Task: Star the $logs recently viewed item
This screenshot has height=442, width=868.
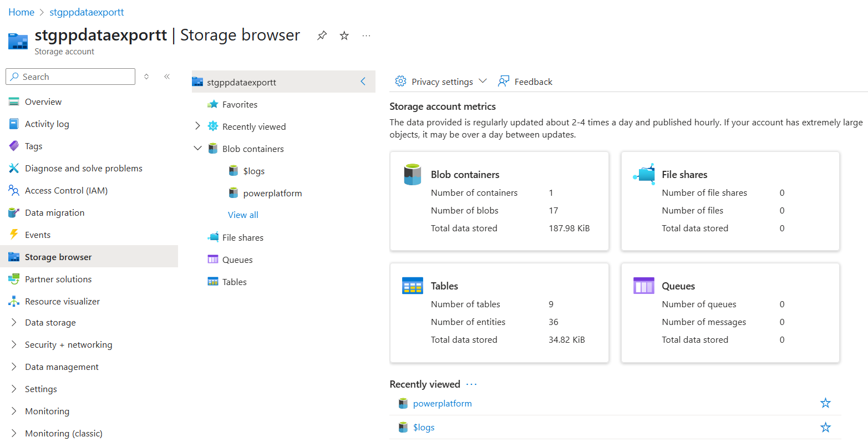Action: [x=825, y=427]
